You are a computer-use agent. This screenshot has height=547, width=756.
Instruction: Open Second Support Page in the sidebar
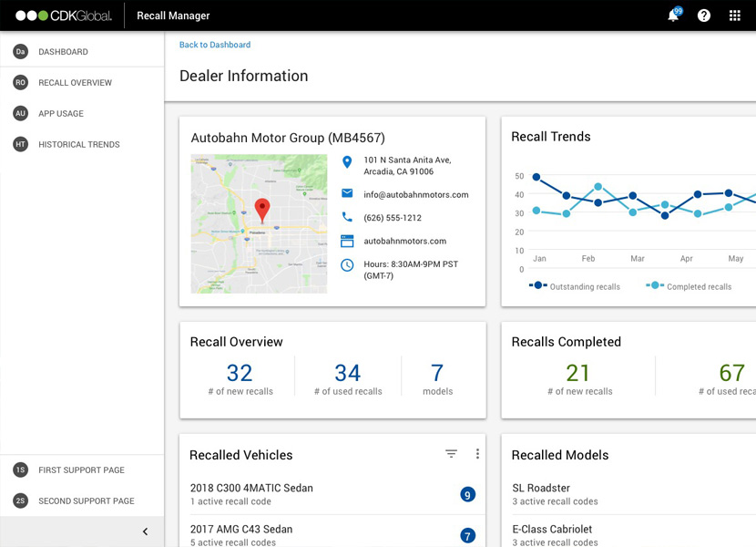pyautogui.click(x=82, y=501)
